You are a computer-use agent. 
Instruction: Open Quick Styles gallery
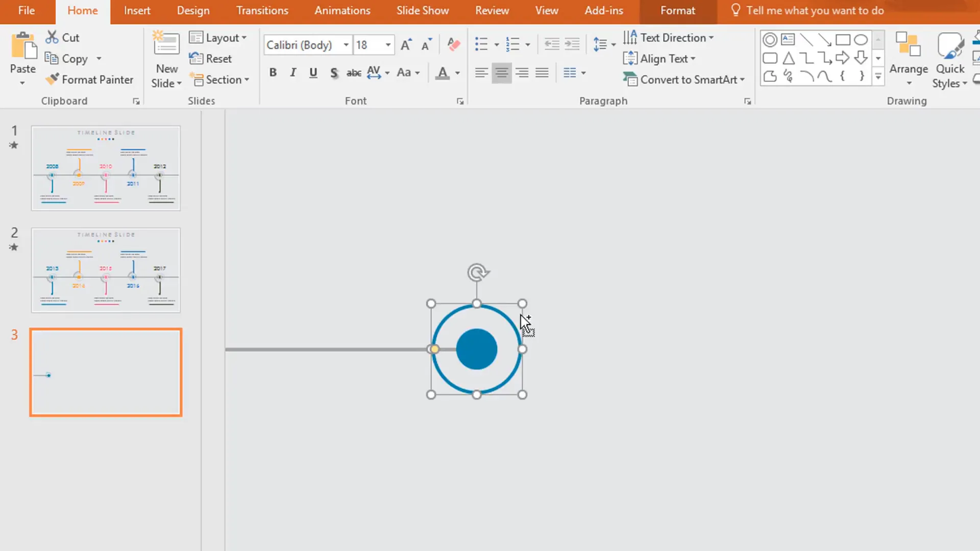950,60
